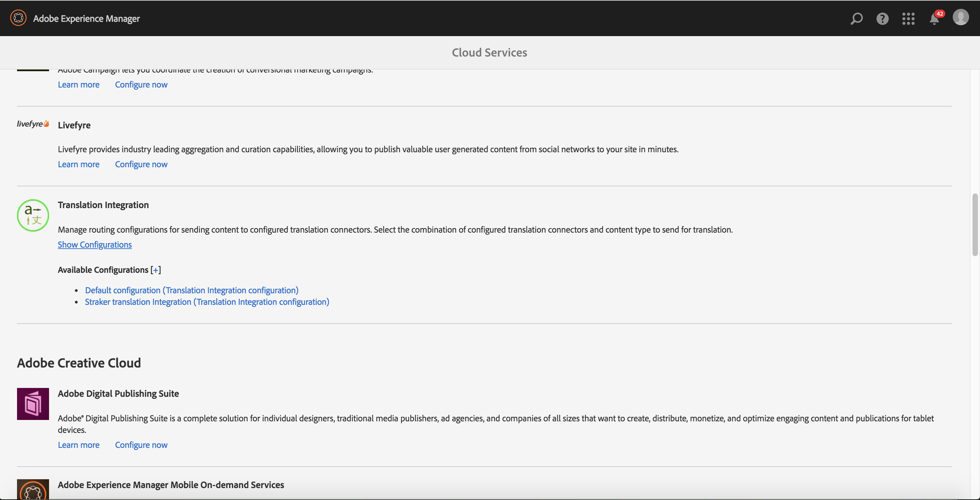
Task: Click the Adobe Experience Manager title text
Action: click(86, 18)
